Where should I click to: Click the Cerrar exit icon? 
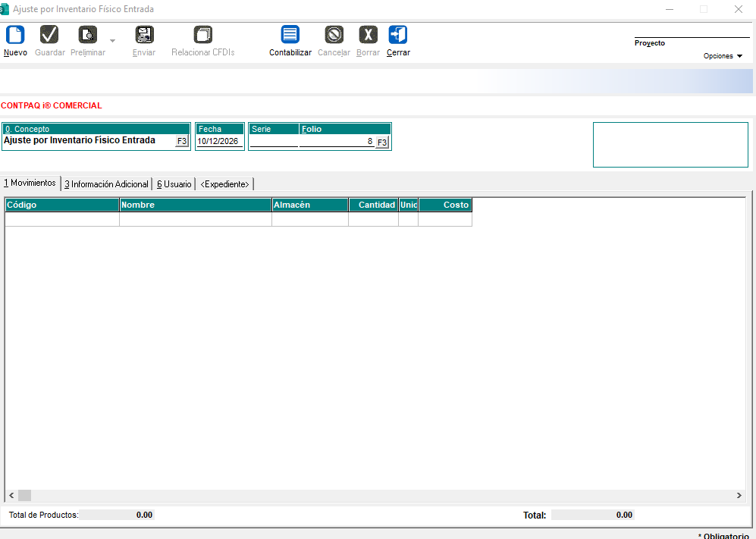tap(398, 35)
